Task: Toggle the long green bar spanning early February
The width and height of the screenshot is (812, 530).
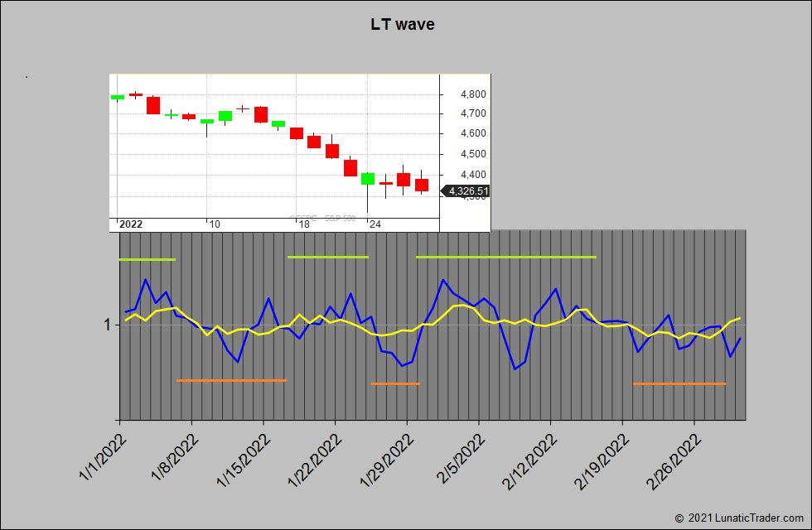Action: pyautogui.click(x=505, y=257)
